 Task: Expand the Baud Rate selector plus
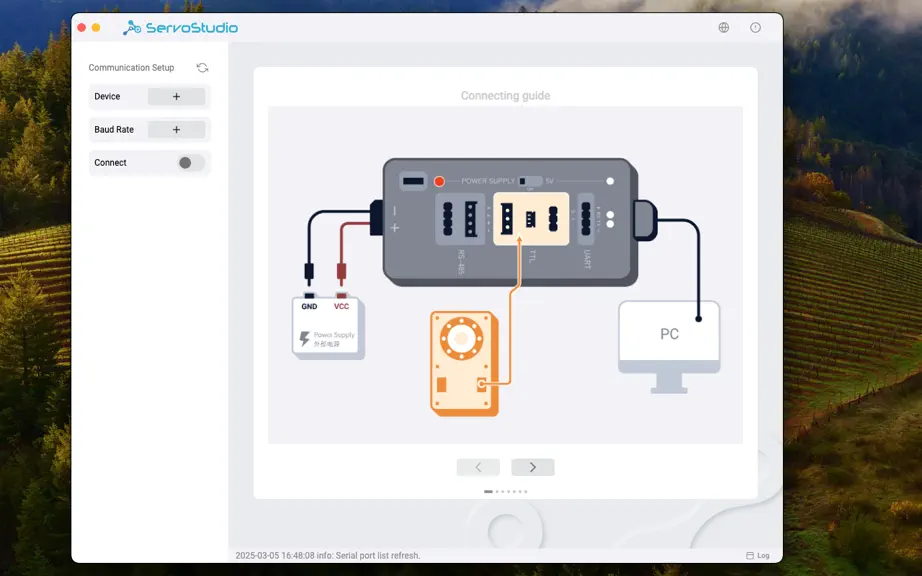[x=176, y=129]
